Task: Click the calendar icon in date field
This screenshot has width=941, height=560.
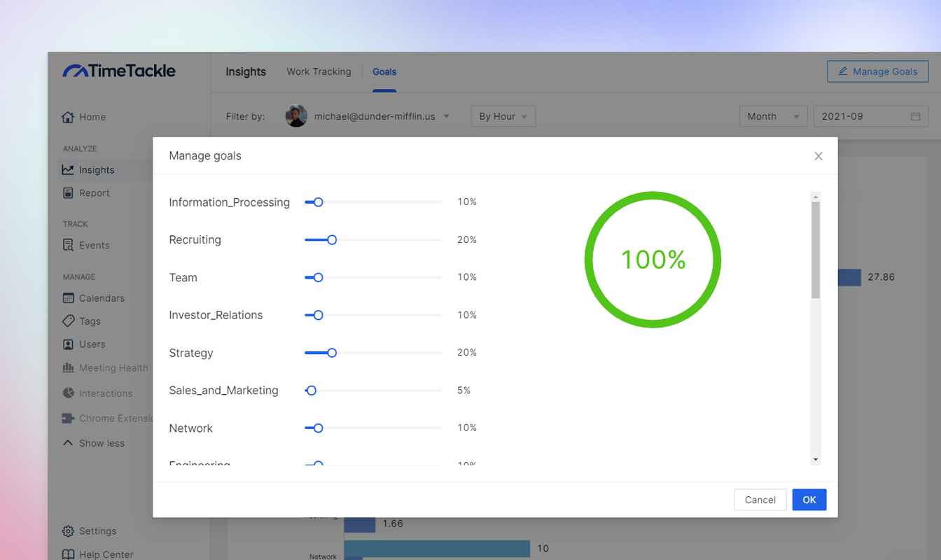Action: coord(915,116)
